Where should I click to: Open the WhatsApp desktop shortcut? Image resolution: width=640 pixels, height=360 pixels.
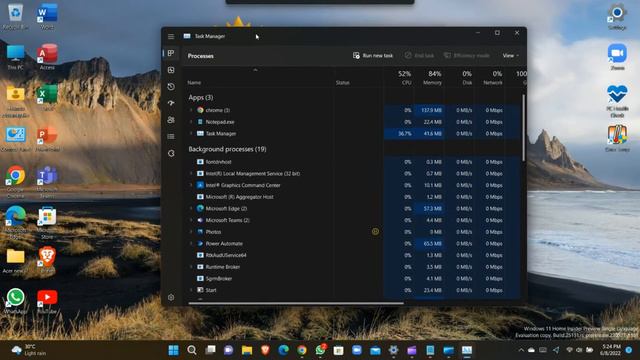16,301
